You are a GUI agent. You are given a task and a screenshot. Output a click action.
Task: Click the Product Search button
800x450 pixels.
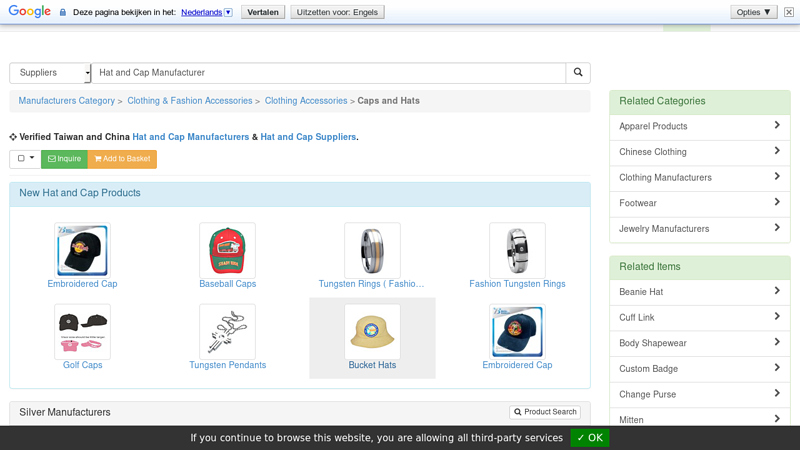click(545, 412)
